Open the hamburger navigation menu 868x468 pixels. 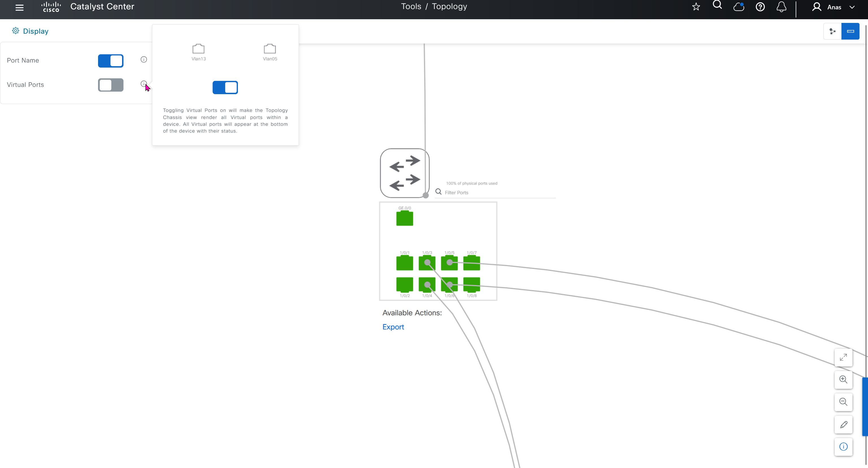(19, 7)
